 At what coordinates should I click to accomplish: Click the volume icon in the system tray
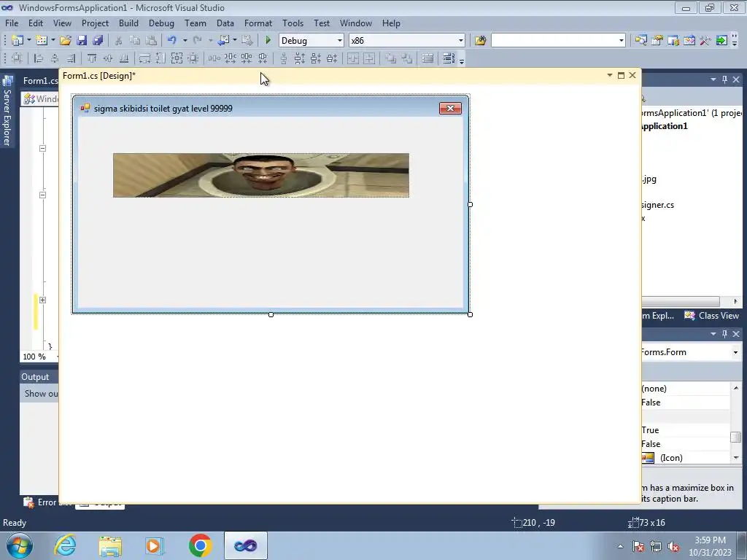point(673,547)
